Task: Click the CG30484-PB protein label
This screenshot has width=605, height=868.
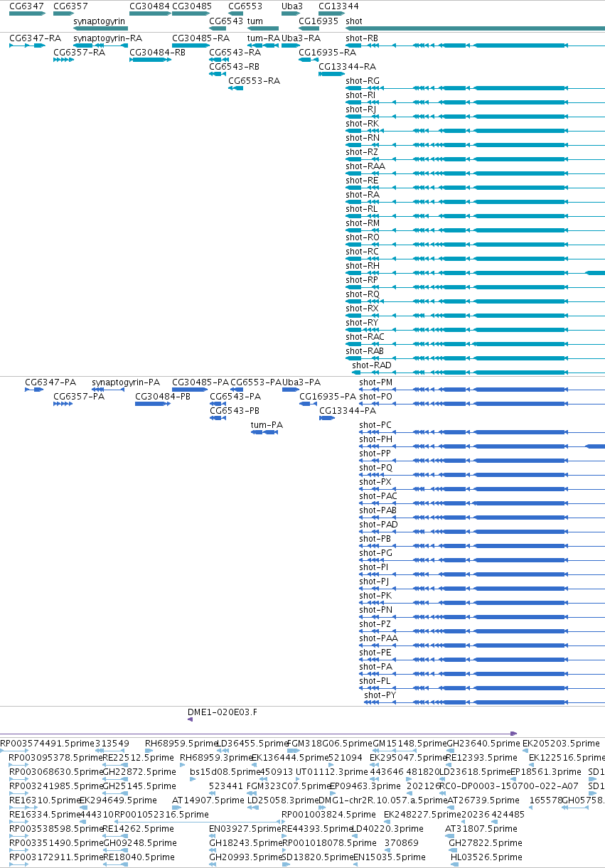Action: [163, 397]
